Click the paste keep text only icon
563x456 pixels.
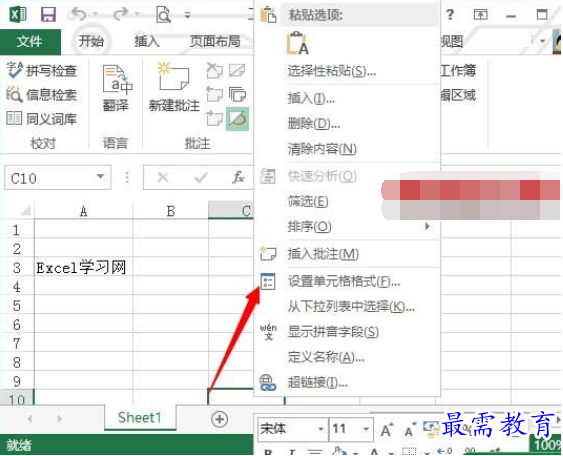click(x=297, y=43)
